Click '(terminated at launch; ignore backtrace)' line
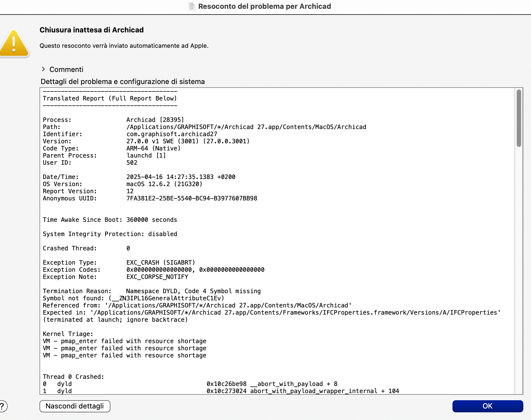 click(x=115, y=320)
